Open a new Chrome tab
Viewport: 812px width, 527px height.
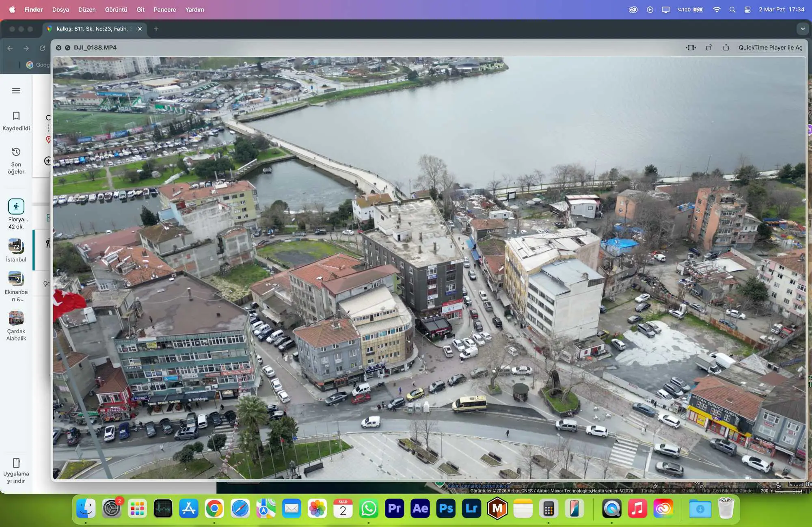[156, 29]
